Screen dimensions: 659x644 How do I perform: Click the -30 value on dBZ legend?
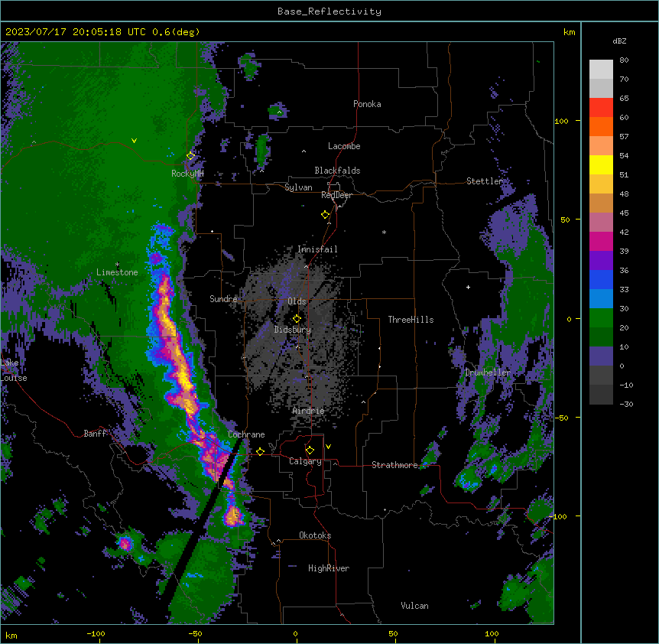tap(626, 405)
